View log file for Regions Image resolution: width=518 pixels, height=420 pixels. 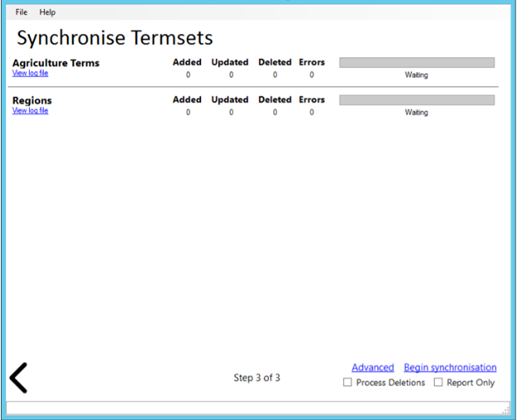(30, 110)
